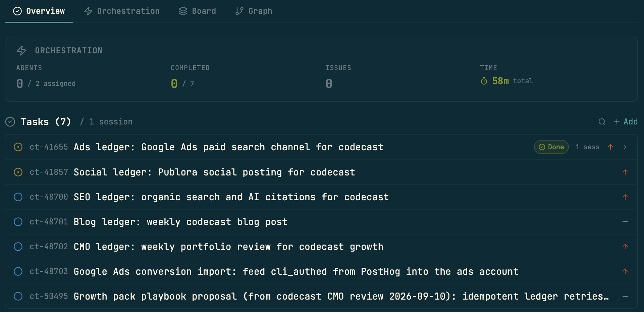
Task: Click priority arrow next to 1 sess on ct-41655
Action: pos(610,147)
